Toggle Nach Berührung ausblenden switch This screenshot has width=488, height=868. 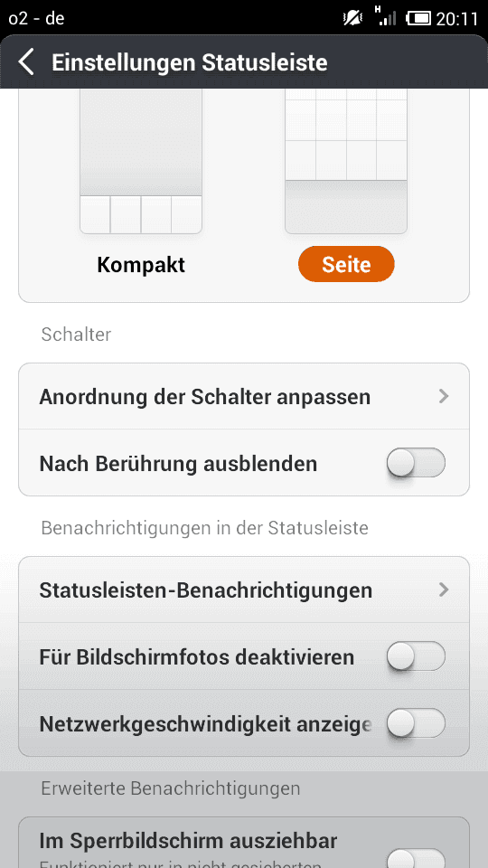pyautogui.click(x=416, y=463)
